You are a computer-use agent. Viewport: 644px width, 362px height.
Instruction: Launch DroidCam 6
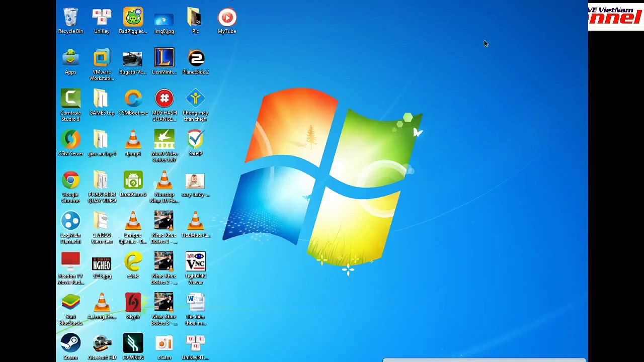tap(133, 184)
